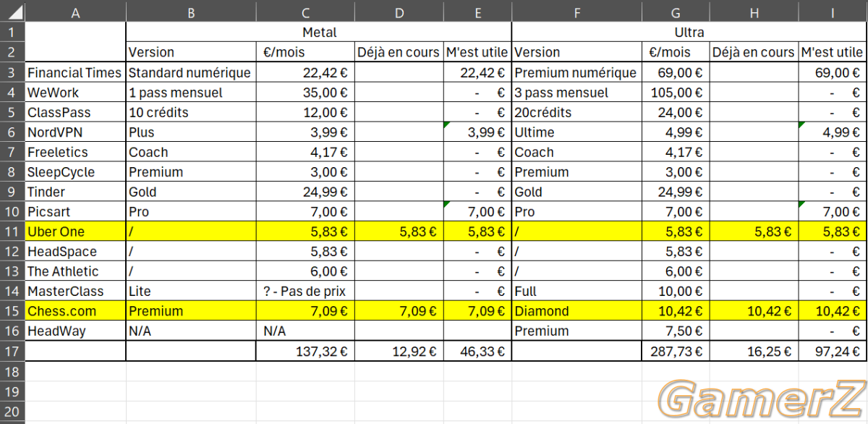Click M'est utile header in column I
This screenshot has width=868, height=424.
pyautogui.click(x=832, y=53)
